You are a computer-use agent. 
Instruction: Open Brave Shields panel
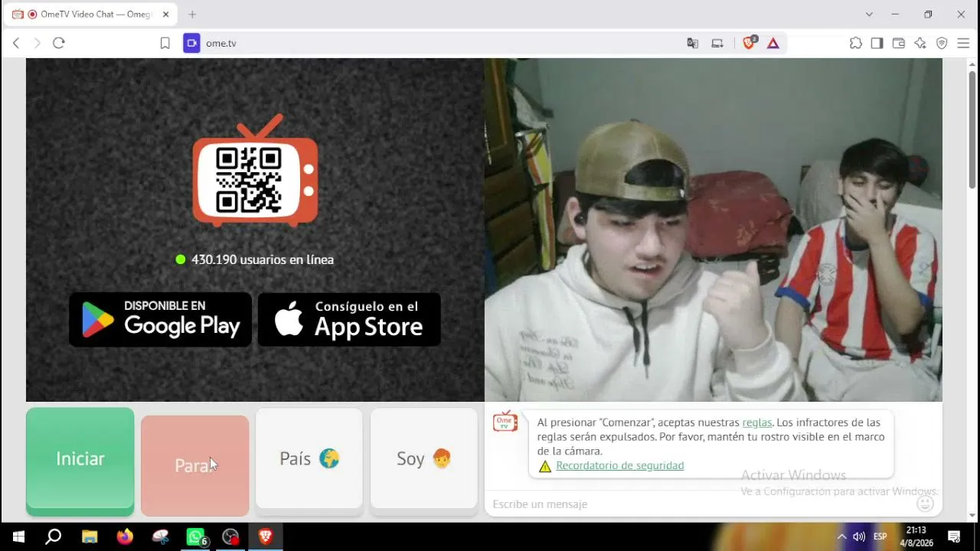tap(750, 43)
